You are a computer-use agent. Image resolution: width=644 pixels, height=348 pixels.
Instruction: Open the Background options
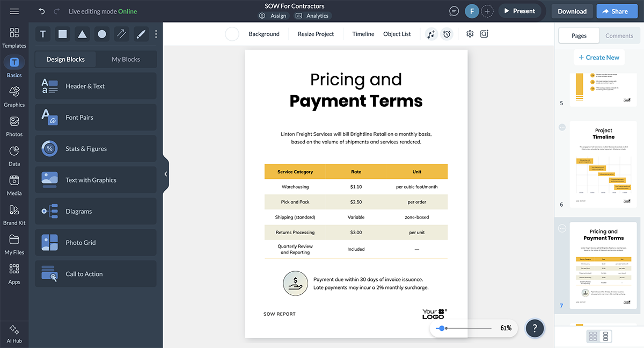tap(264, 33)
